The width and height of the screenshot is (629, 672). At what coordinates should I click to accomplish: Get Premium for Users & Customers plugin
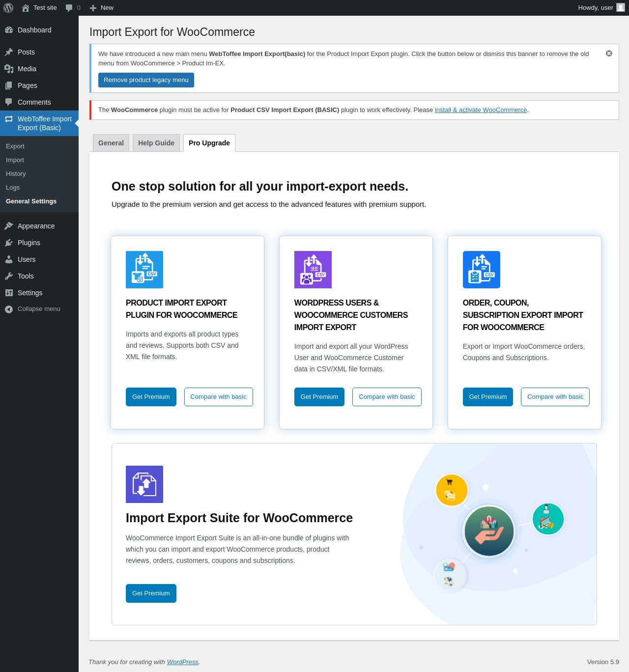pyautogui.click(x=319, y=397)
